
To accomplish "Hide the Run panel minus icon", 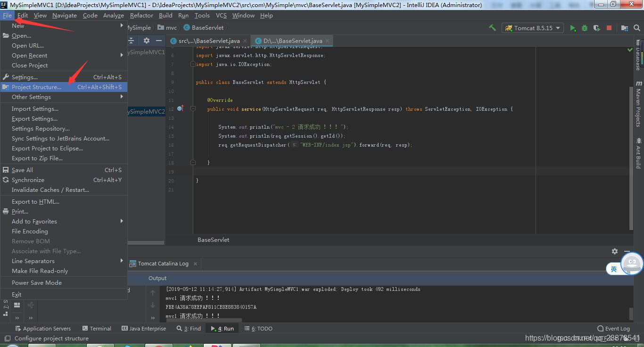I will point(627,251).
